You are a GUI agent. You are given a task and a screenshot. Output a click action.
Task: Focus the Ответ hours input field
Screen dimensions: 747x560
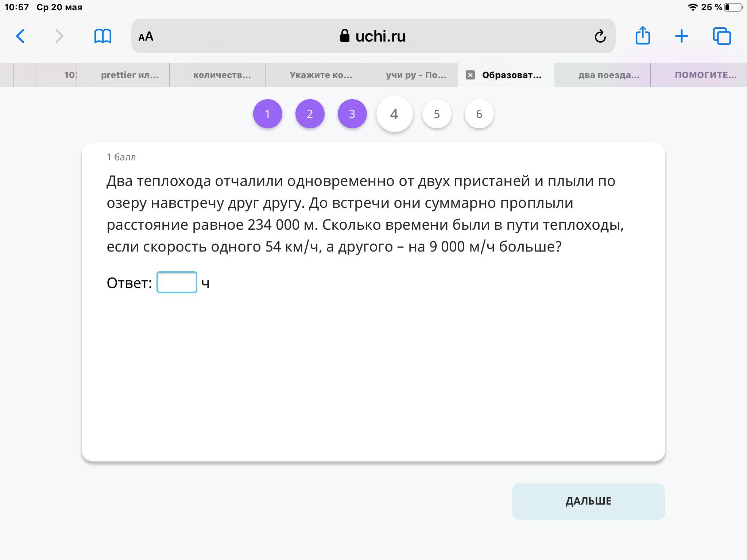coord(177,282)
